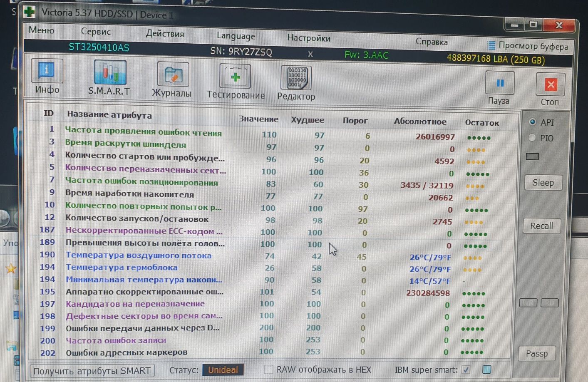Click the x next to the serial number
The height and width of the screenshot is (382, 588).
[x=310, y=54]
